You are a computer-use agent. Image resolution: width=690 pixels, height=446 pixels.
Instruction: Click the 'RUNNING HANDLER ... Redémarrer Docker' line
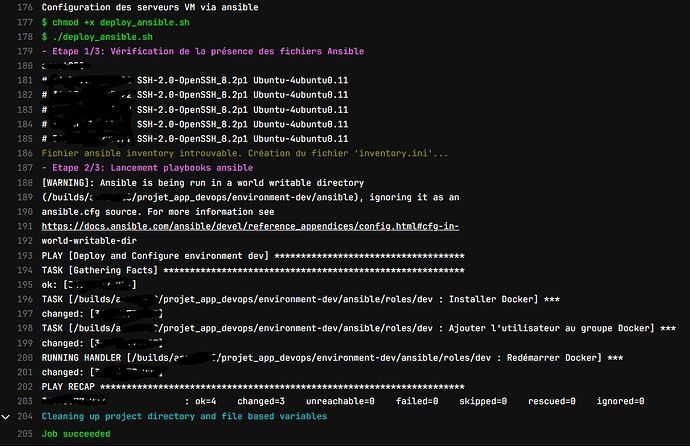[x=332, y=358]
